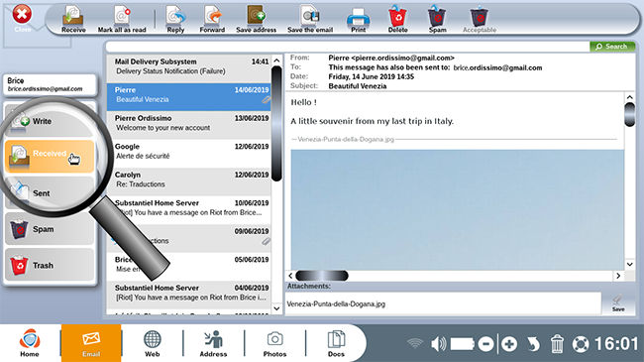Click the green Search button

coord(612,47)
